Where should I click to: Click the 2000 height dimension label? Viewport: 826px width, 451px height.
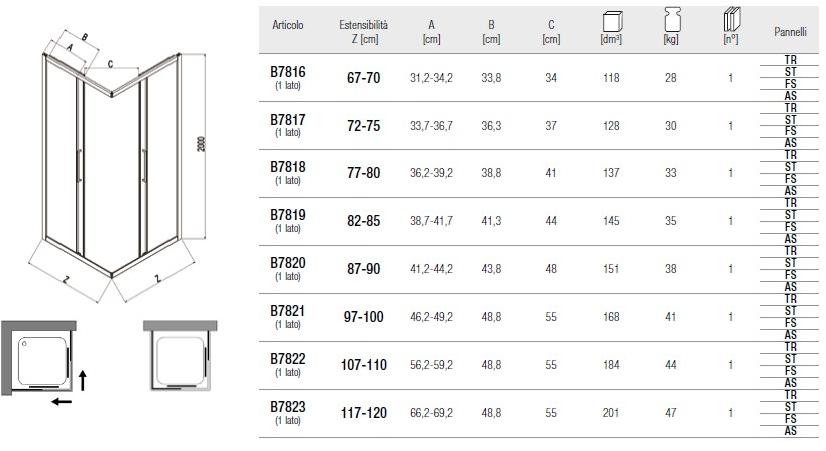tap(202, 145)
